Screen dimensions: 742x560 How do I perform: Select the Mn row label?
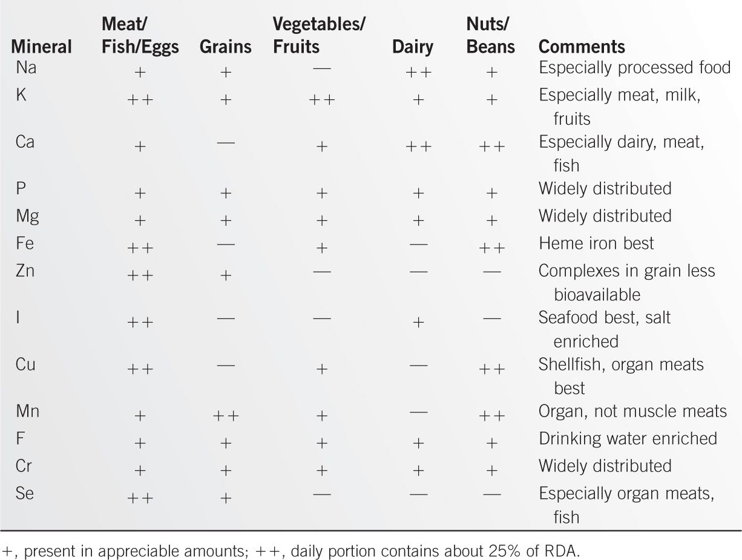click(x=28, y=412)
